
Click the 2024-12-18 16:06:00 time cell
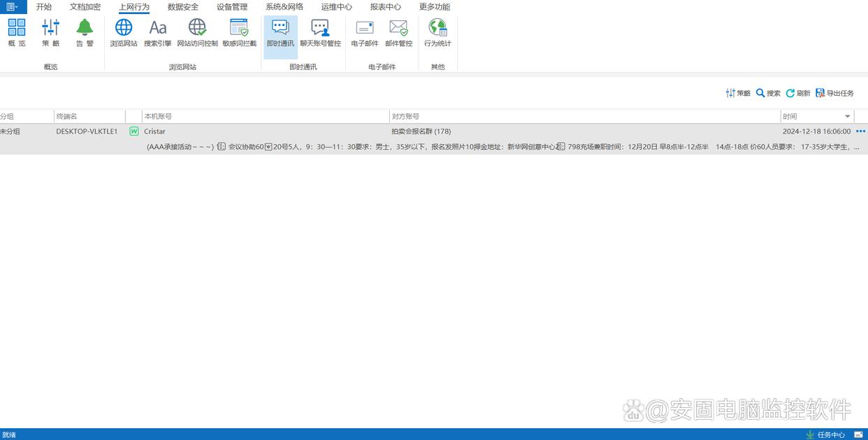pyautogui.click(x=816, y=132)
